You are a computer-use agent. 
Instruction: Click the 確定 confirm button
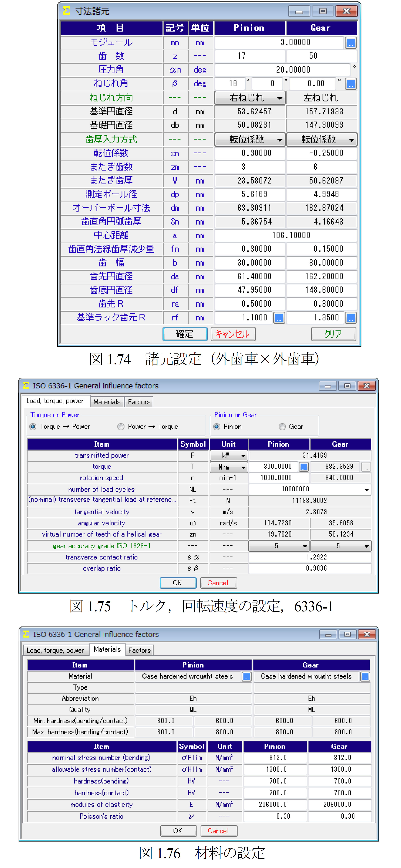[x=185, y=334]
